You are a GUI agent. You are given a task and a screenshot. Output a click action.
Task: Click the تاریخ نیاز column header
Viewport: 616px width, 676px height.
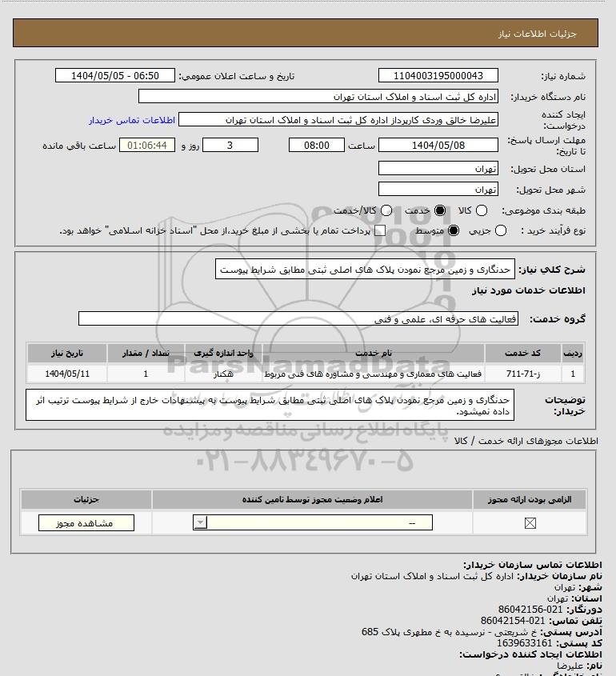point(67,353)
